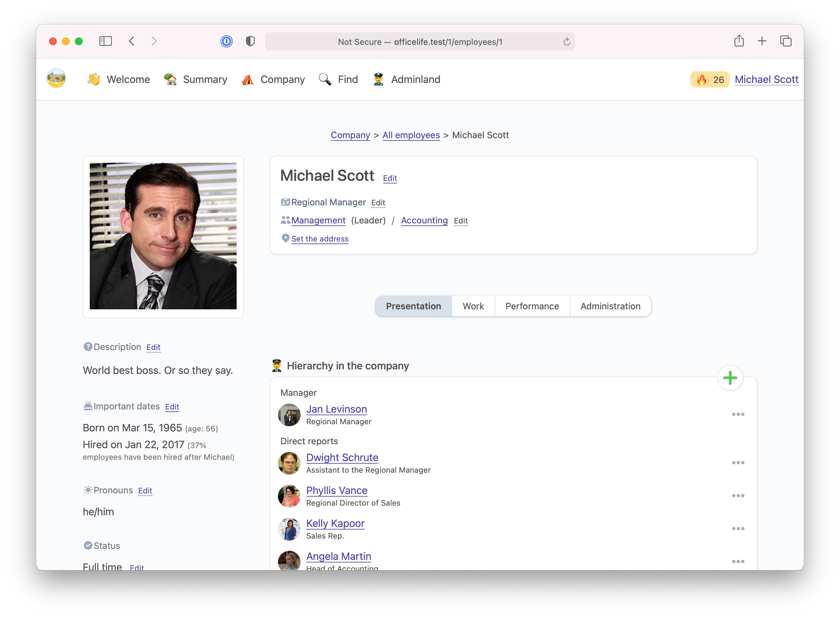The height and width of the screenshot is (618, 840).
Task: Click the Safari address bar
Action: click(420, 42)
